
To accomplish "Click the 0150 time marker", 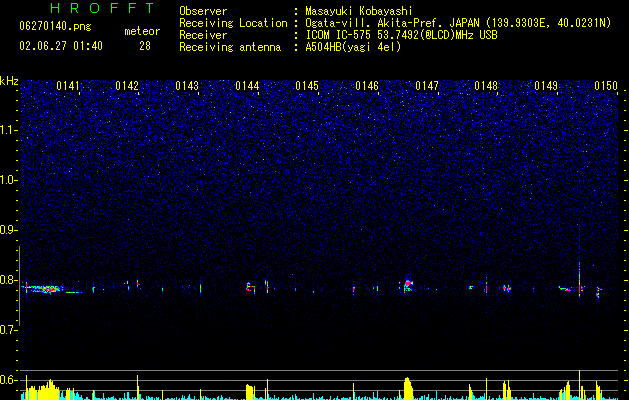I will (x=606, y=86).
